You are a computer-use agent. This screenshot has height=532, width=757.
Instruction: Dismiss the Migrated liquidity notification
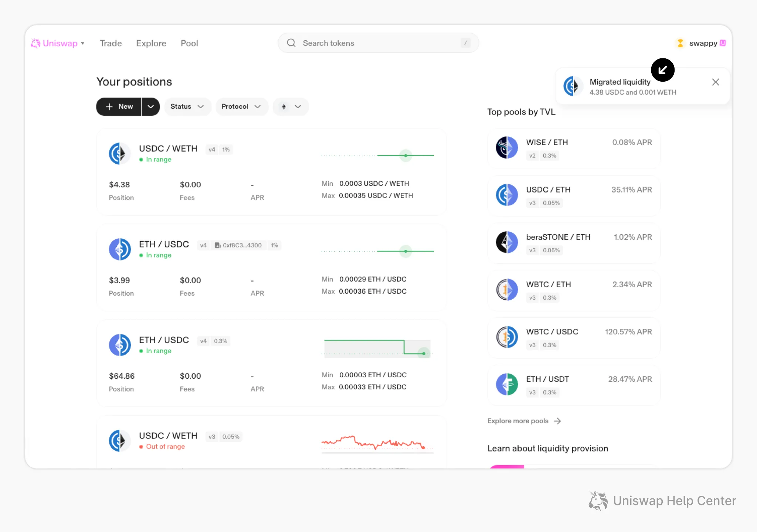tap(716, 82)
